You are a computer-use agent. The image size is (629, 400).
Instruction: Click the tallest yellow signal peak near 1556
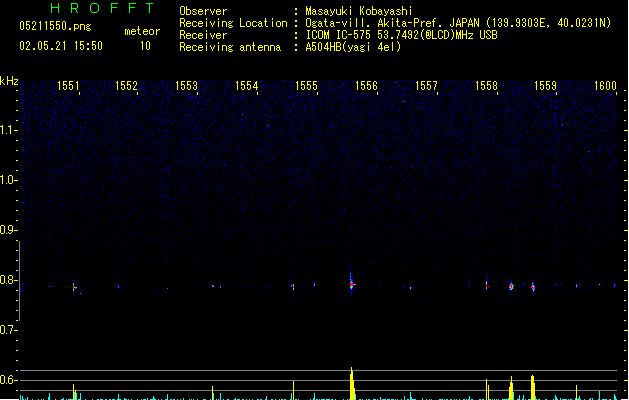(x=352, y=384)
